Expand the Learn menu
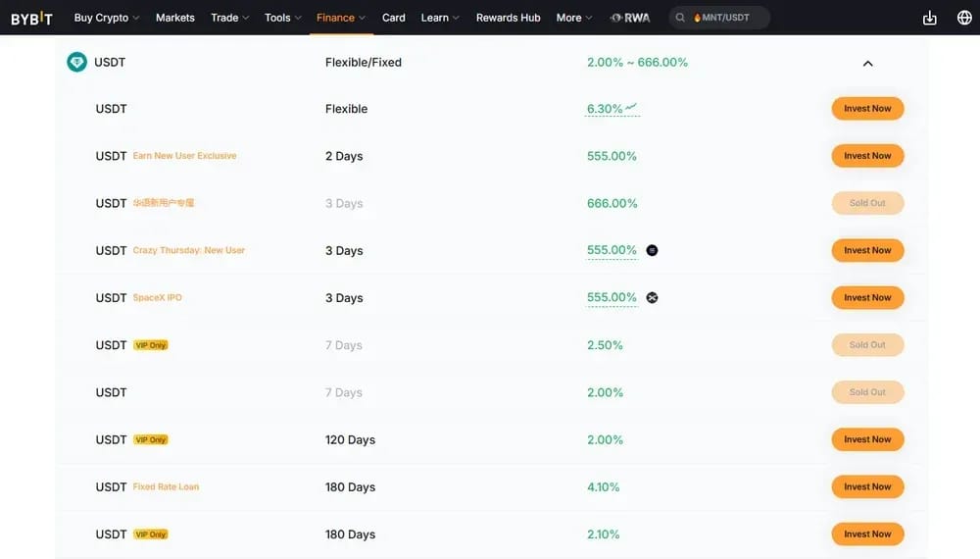 [x=440, y=18]
